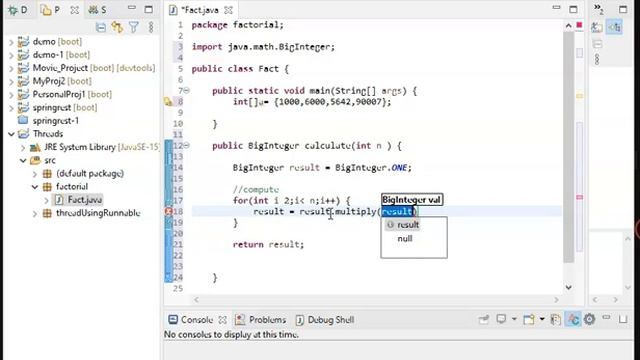The image size is (640, 360).
Task: Fold the main method at line 7
Action: [x=187, y=91]
